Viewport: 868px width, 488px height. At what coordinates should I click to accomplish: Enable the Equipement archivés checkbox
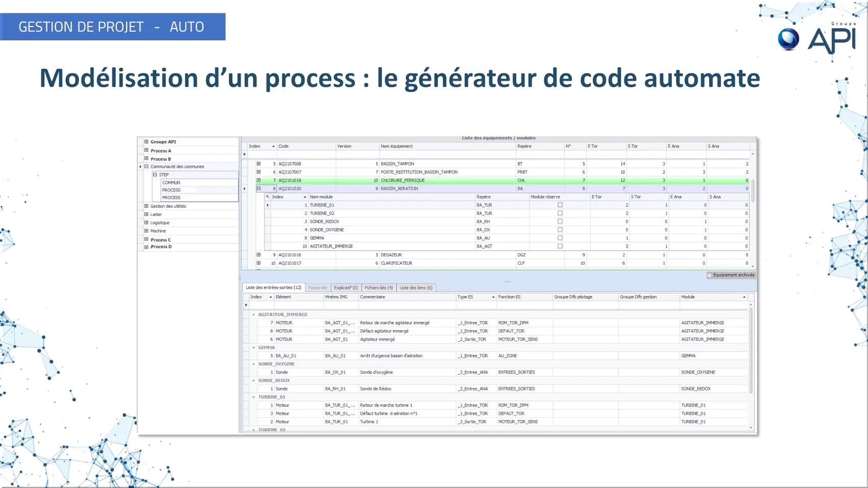709,275
